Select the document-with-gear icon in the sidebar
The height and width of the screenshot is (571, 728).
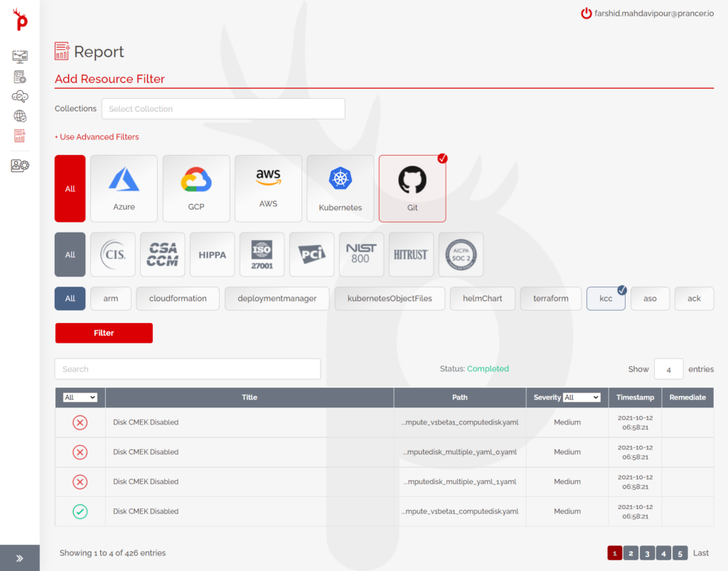(19, 76)
